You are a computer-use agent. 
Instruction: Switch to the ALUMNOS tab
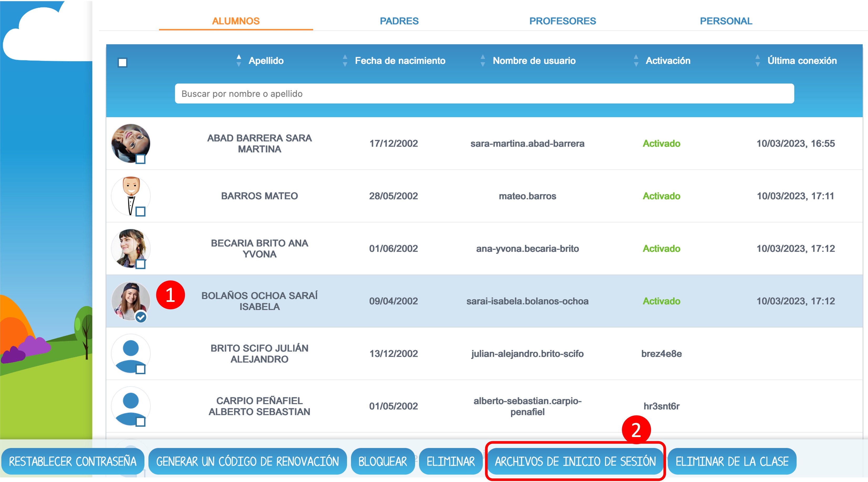[236, 21]
